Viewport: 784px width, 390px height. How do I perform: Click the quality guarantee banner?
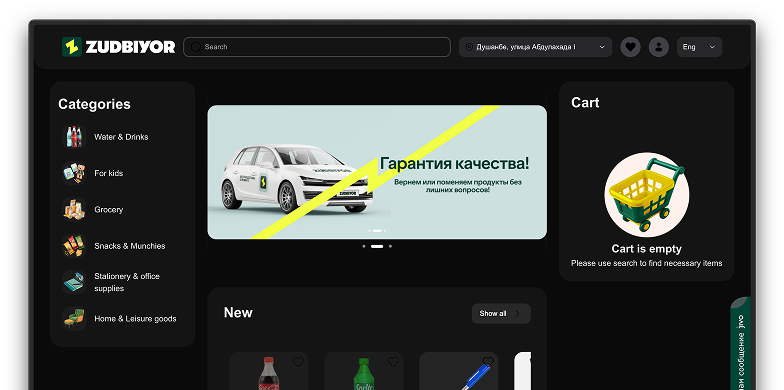(377, 172)
